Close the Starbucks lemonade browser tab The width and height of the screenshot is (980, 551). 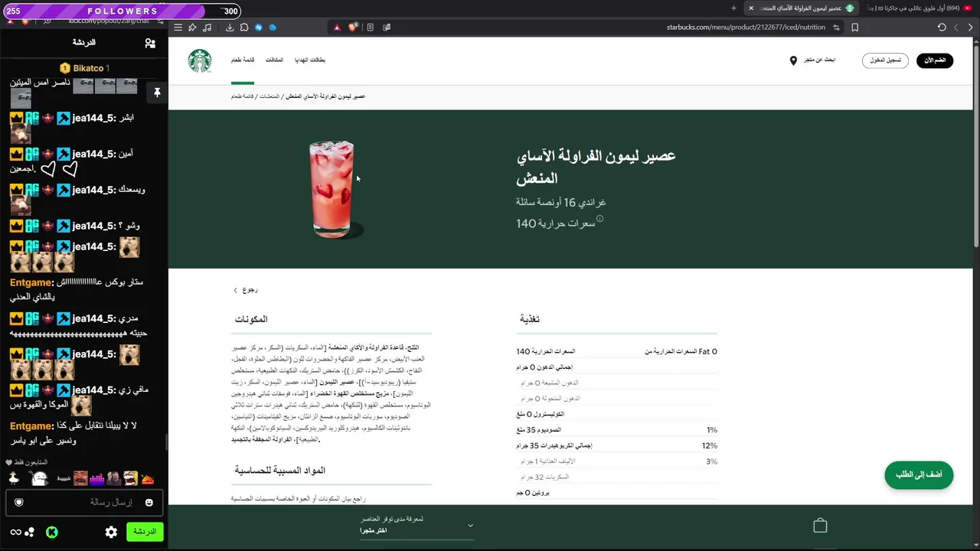(751, 8)
